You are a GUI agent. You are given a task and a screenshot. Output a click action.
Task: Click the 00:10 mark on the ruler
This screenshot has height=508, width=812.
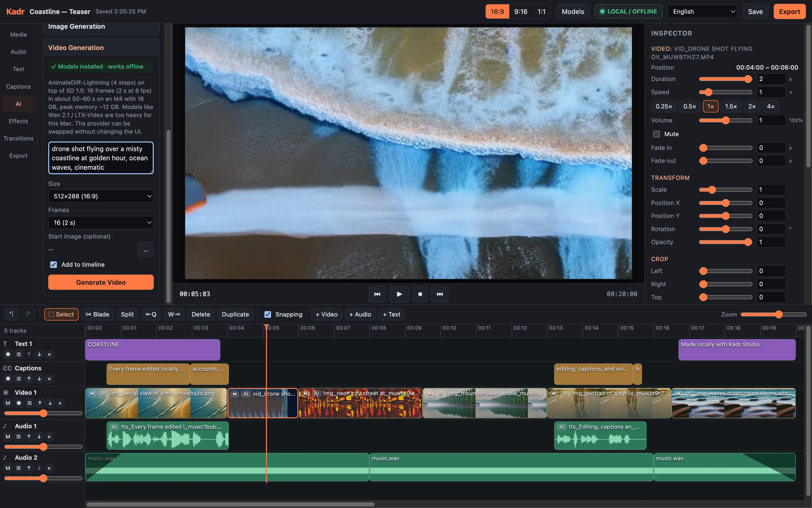[449, 328]
